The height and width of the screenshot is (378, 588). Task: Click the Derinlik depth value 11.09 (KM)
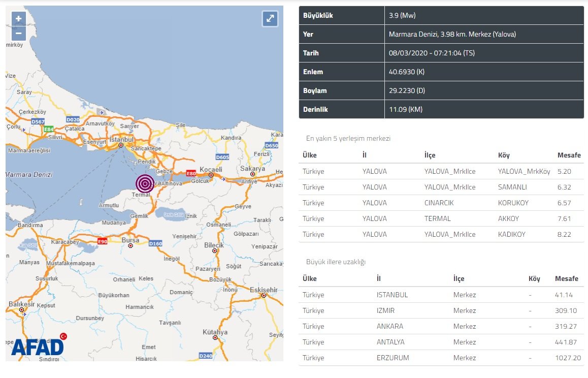click(x=405, y=109)
